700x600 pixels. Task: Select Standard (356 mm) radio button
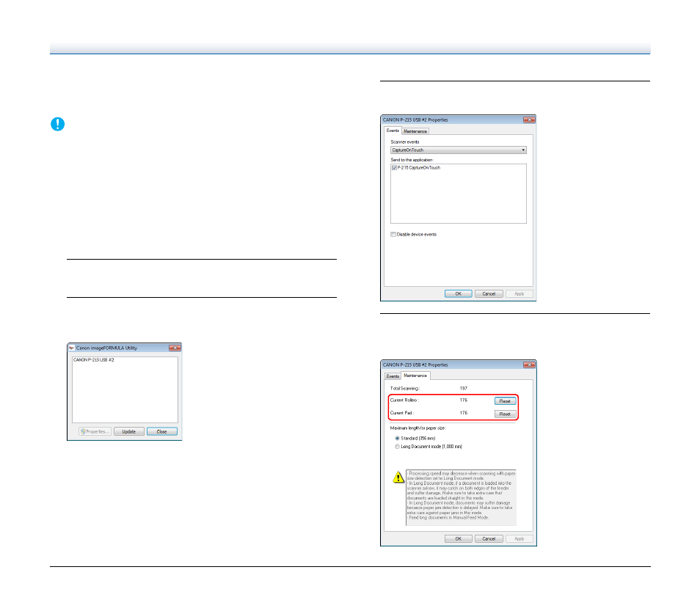coord(397,439)
